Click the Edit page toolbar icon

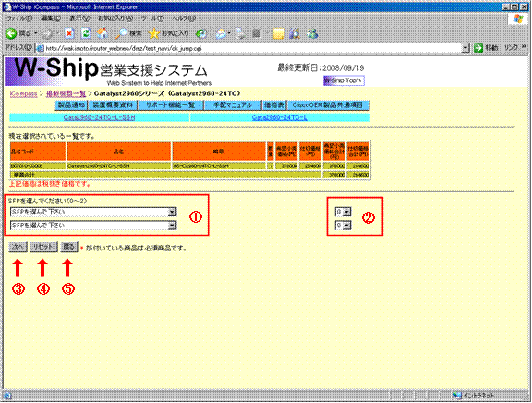click(x=257, y=33)
